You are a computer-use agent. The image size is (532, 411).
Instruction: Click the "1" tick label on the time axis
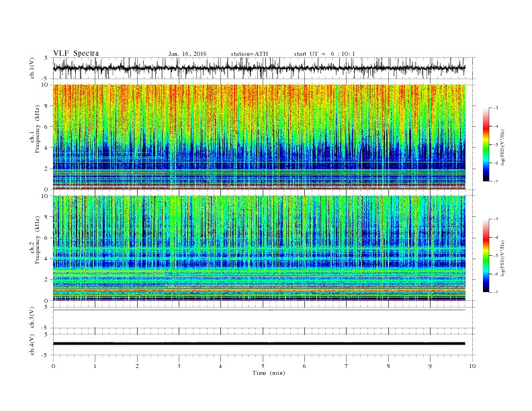point(95,366)
